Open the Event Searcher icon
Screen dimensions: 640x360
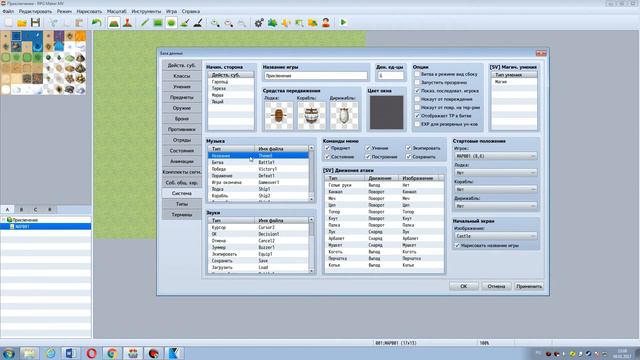299,22
